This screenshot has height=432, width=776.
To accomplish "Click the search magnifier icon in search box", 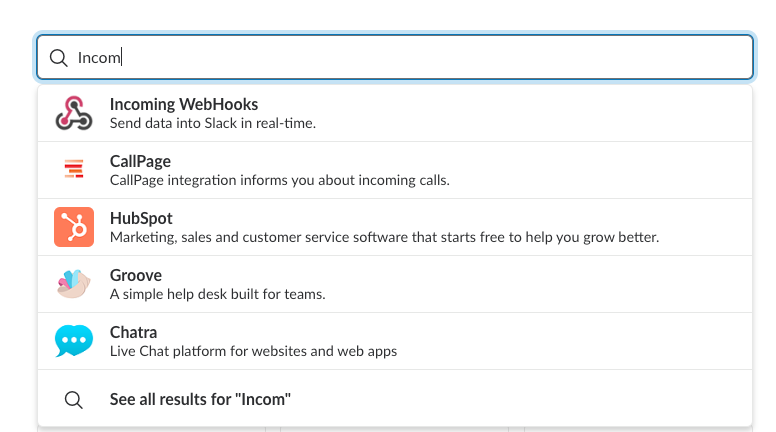I will pyautogui.click(x=59, y=58).
